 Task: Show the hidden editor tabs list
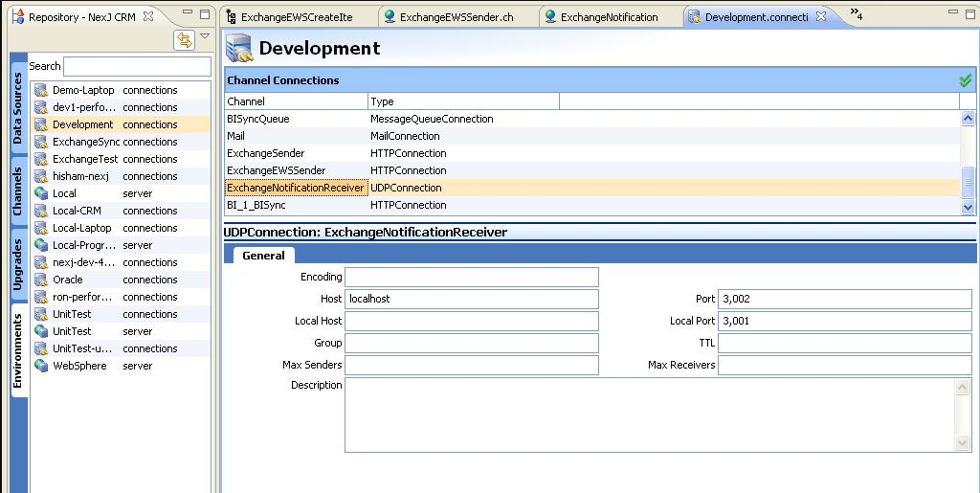pyautogui.click(x=855, y=15)
